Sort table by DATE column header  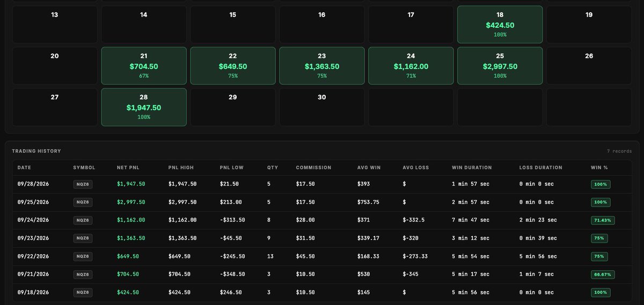point(24,168)
